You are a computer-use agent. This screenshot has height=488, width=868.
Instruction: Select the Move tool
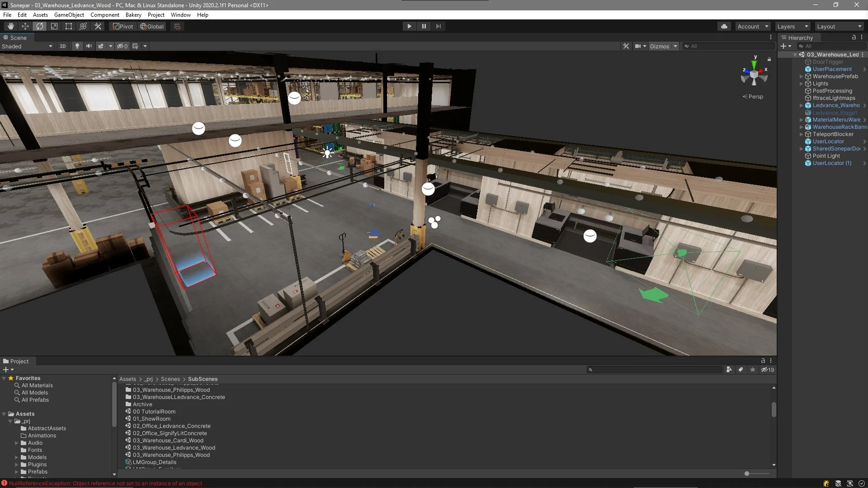coord(25,26)
